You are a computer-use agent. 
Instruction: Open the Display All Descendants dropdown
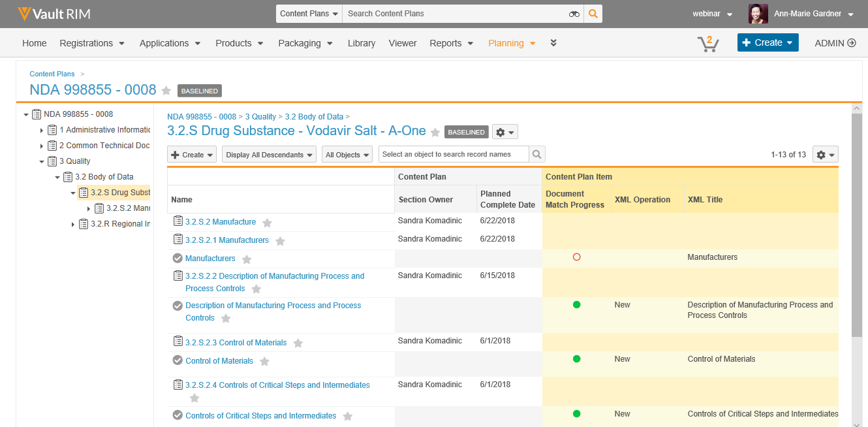pyautogui.click(x=269, y=155)
